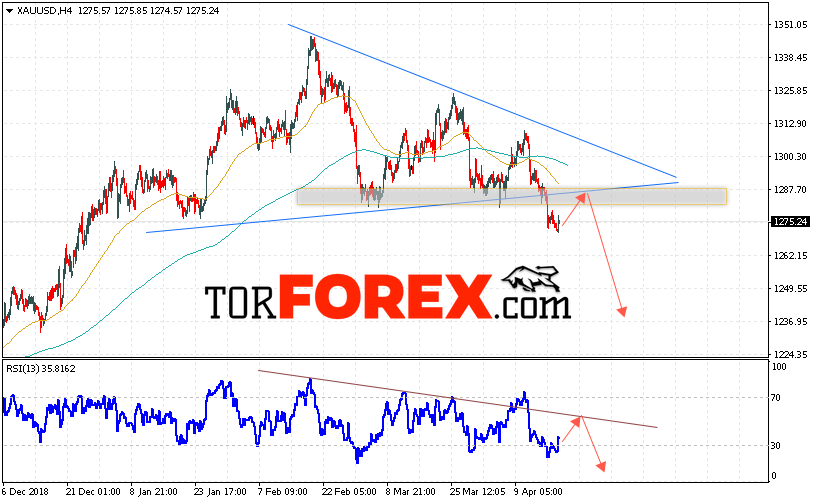Select the current price tag 1275.24
Image resolution: width=814 pixels, height=503 pixels.
click(x=790, y=222)
